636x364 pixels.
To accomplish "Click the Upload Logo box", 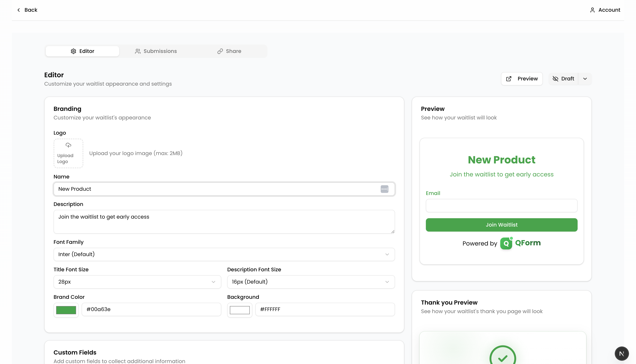I will (x=68, y=153).
